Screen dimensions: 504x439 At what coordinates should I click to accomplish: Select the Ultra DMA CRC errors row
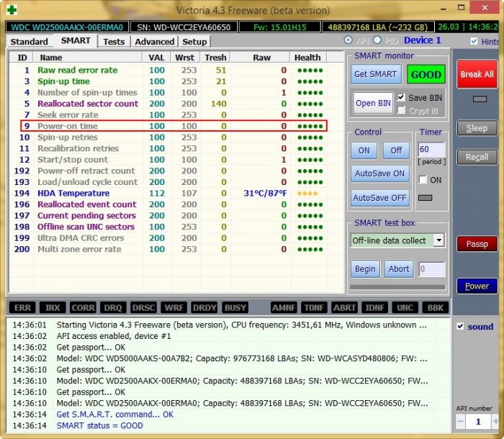[168, 238]
